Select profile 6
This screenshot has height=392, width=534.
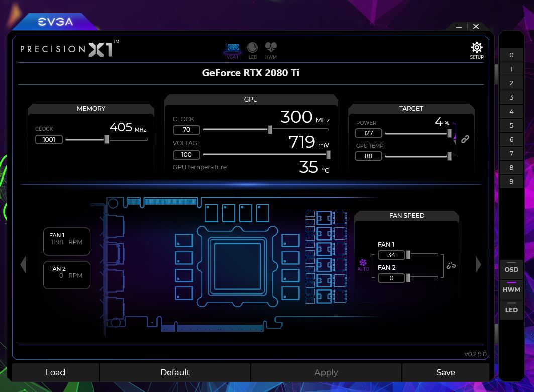511,139
